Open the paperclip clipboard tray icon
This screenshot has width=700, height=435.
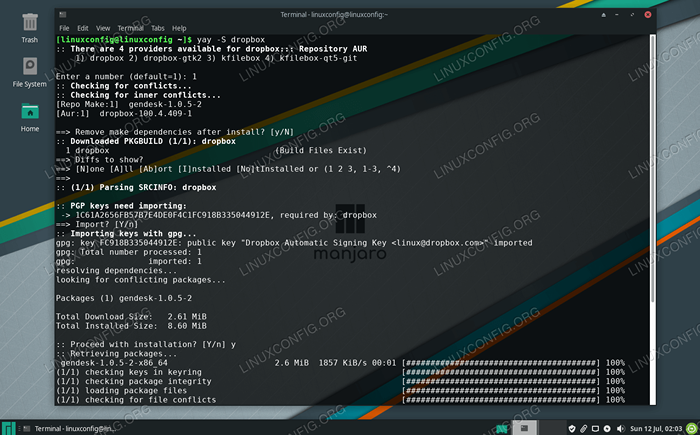583,429
